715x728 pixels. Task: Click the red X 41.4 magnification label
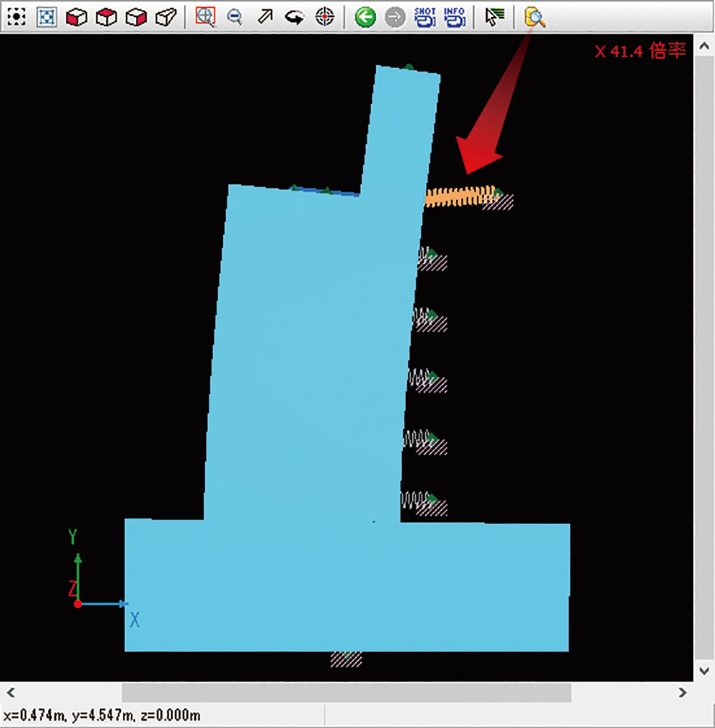click(x=640, y=51)
